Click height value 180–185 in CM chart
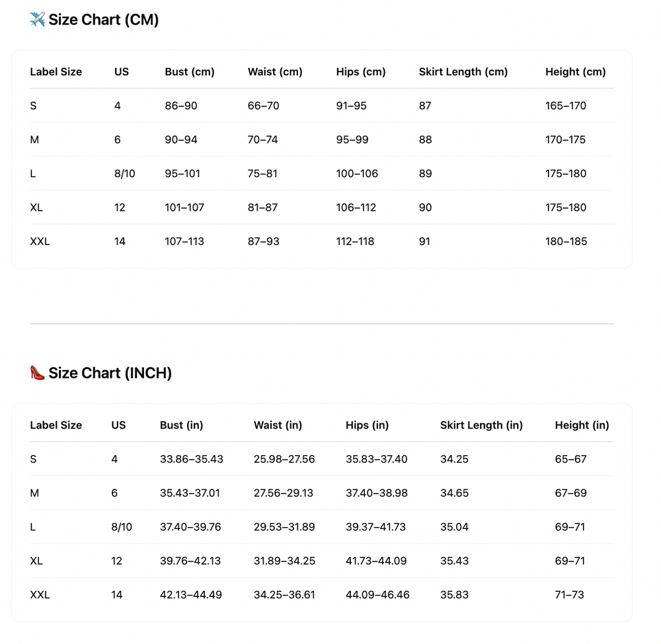The height and width of the screenshot is (644, 661). click(x=566, y=242)
